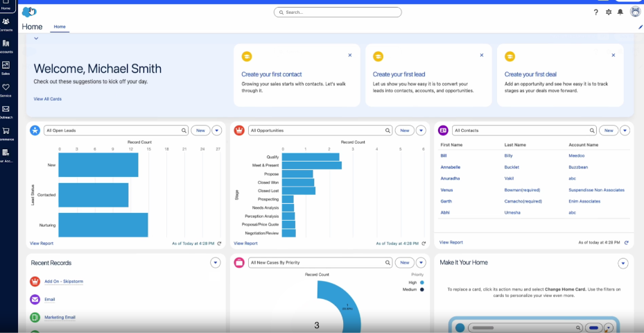View Report for All Contacts

pos(451,242)
